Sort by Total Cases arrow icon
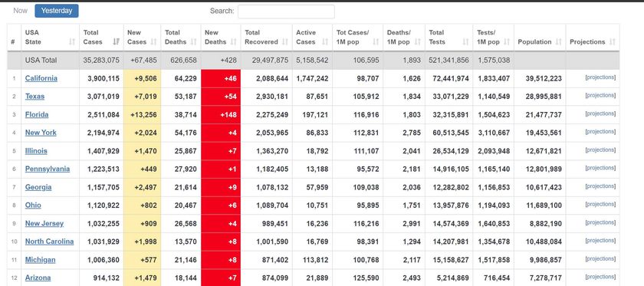 (117, 42)
